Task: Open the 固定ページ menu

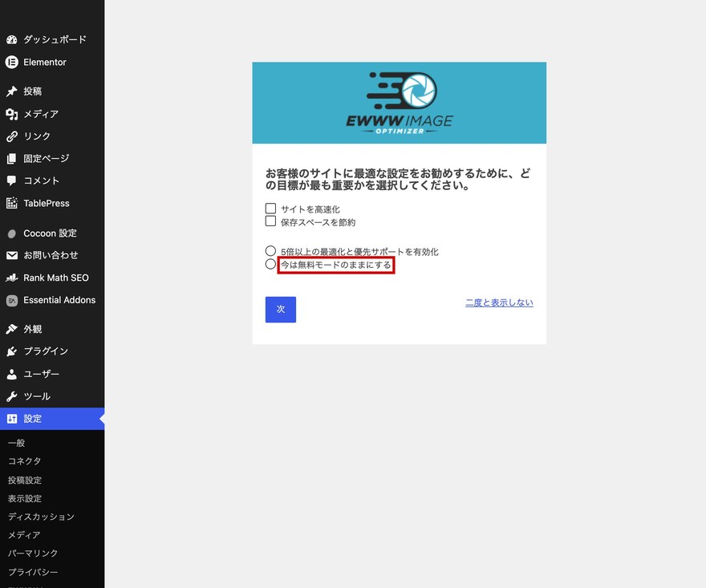Action: click(x=52, y=159)
